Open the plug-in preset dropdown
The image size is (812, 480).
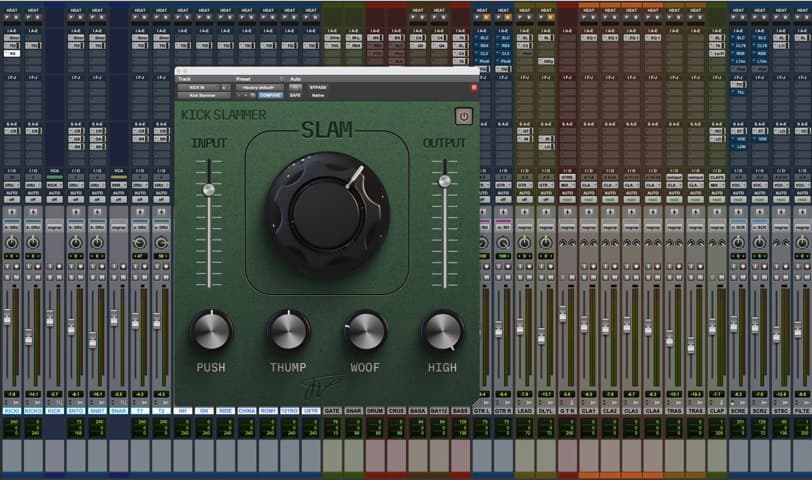pos(259,88)
